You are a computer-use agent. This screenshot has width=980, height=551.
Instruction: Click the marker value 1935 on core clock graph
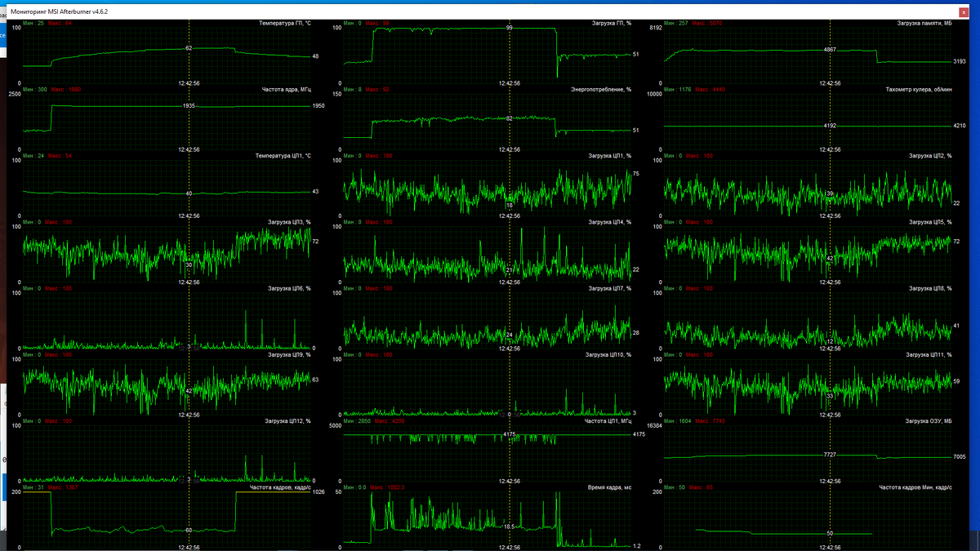[x=189, y=106]
